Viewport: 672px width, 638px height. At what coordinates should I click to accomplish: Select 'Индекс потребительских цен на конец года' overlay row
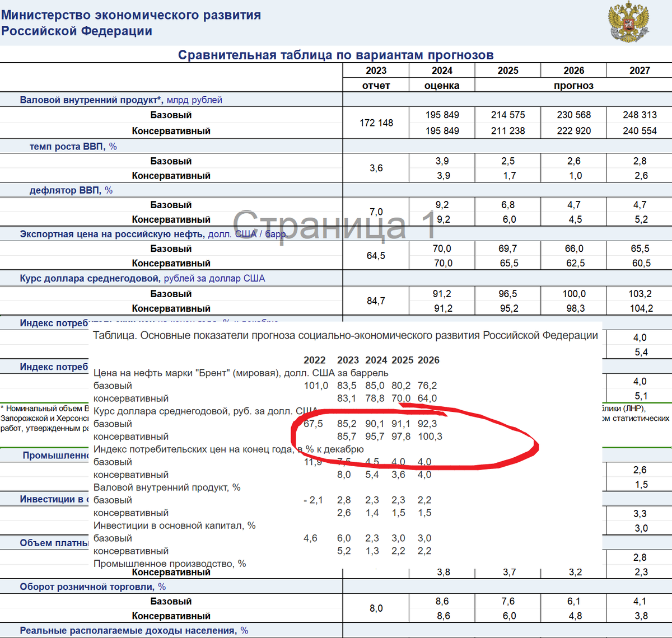coord(228,449)
